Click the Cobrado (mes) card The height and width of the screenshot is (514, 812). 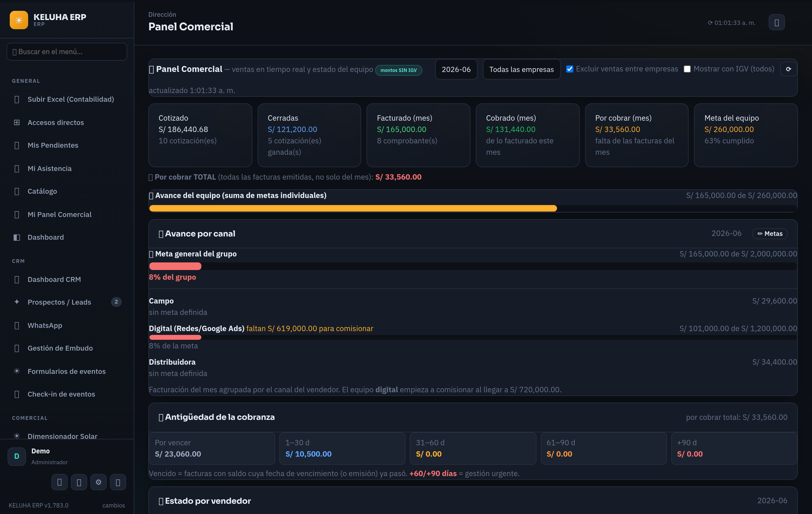(528, 135)
